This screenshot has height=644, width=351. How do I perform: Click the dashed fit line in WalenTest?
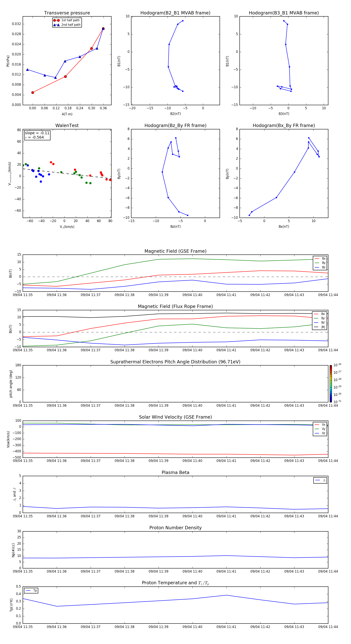67,173
